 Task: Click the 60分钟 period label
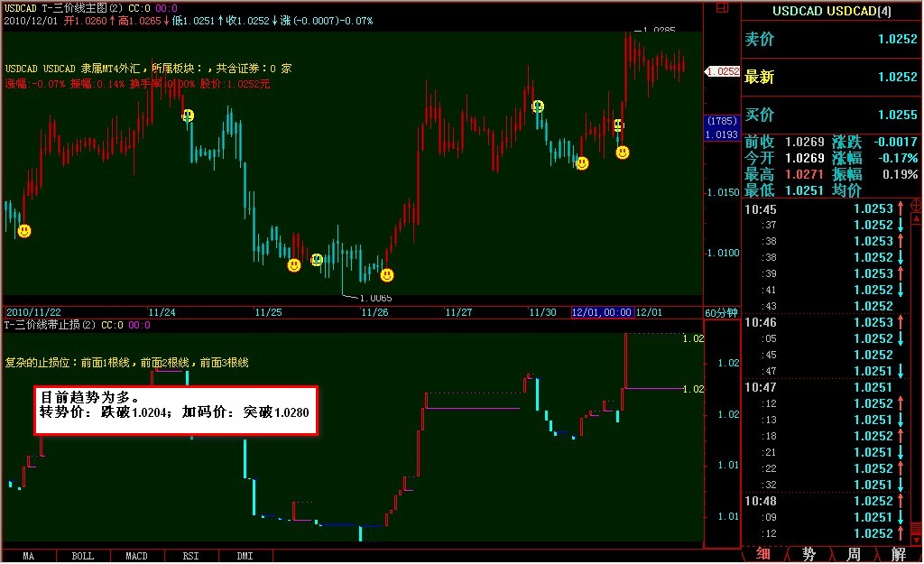(721, 312)
